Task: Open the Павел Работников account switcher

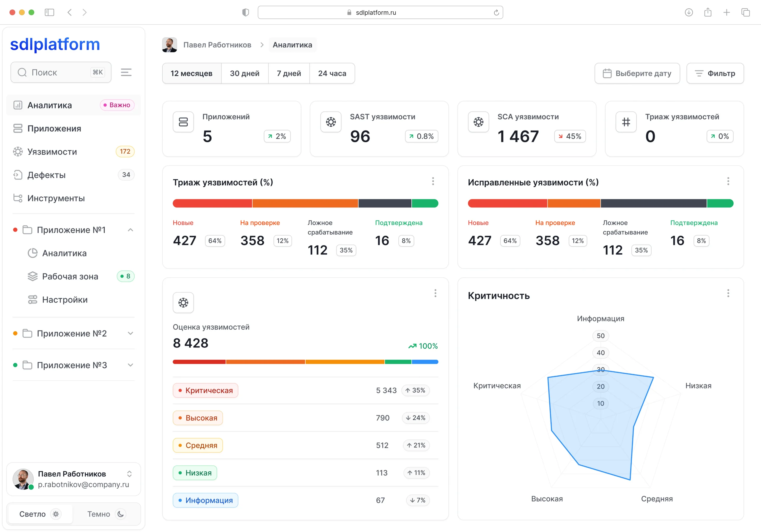Action: (x=129, y=474)
